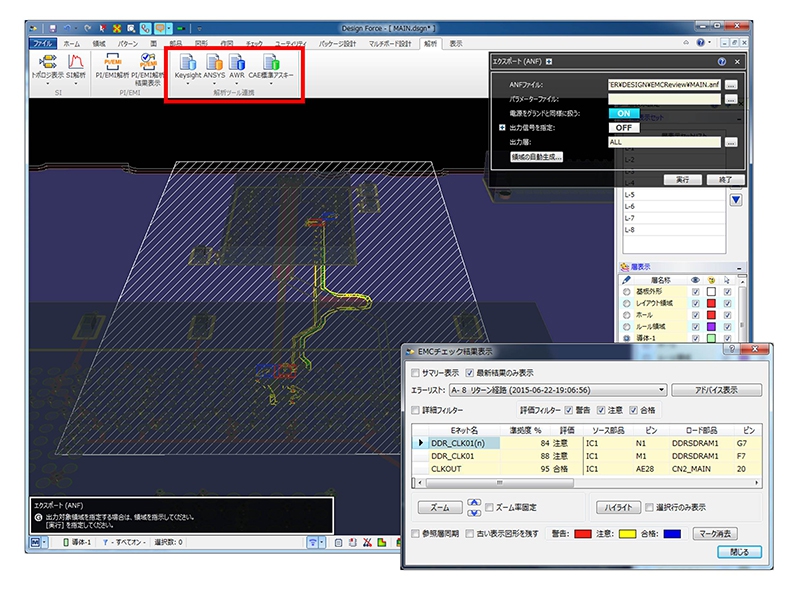The width and height of the screenshot is (800, 598).
Task: Click the マーク消去 button
Action: click(715, 534)
